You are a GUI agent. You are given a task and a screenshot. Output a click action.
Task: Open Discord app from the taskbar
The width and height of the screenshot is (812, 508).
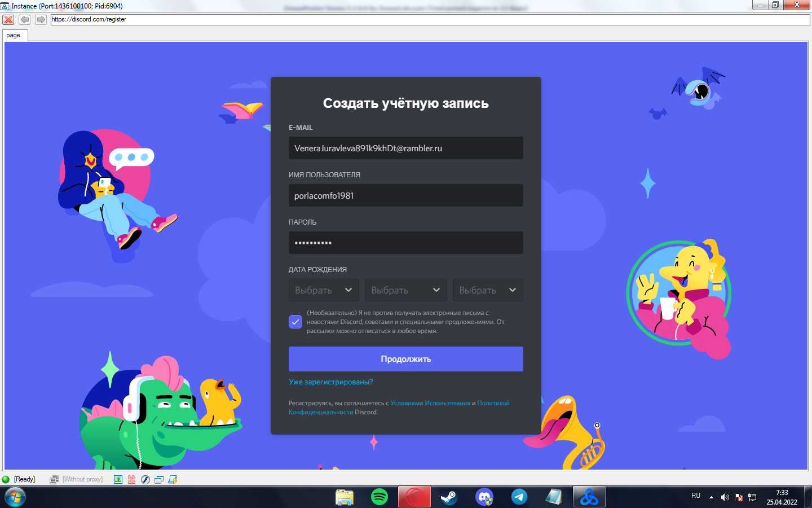click(x=484, y=497)
